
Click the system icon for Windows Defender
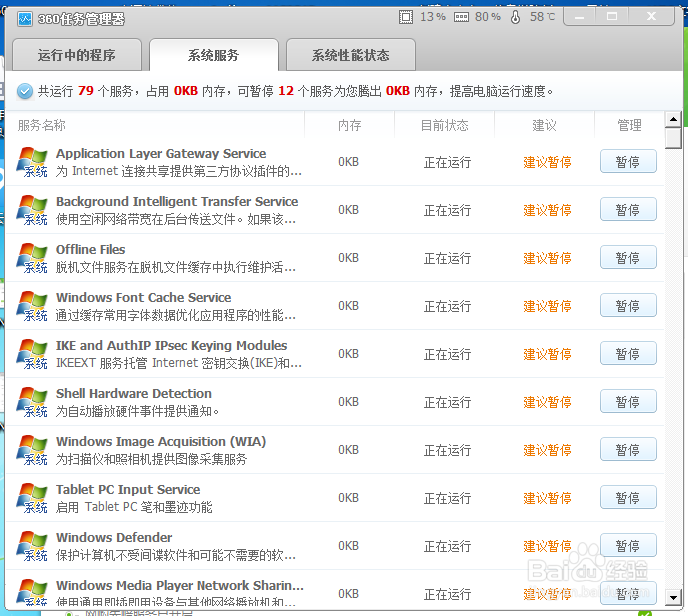click(x=32, y=546)
